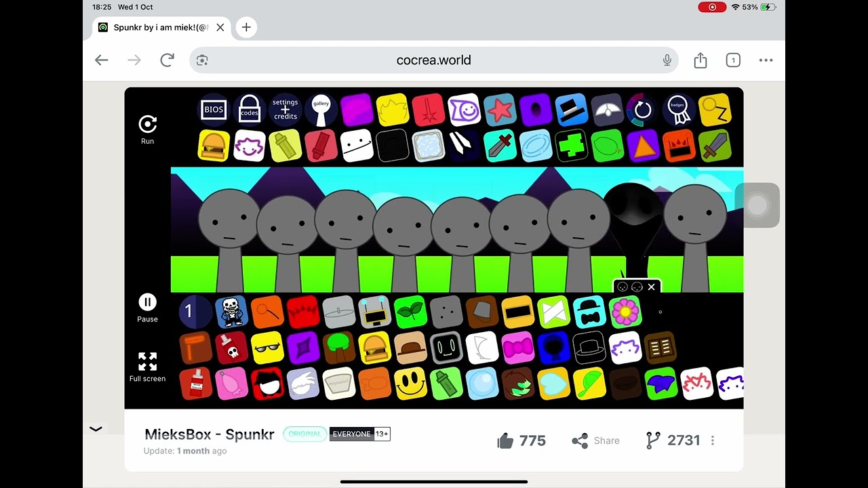
Task: Select the pink squid icon
Action: (x=231, y=384)
